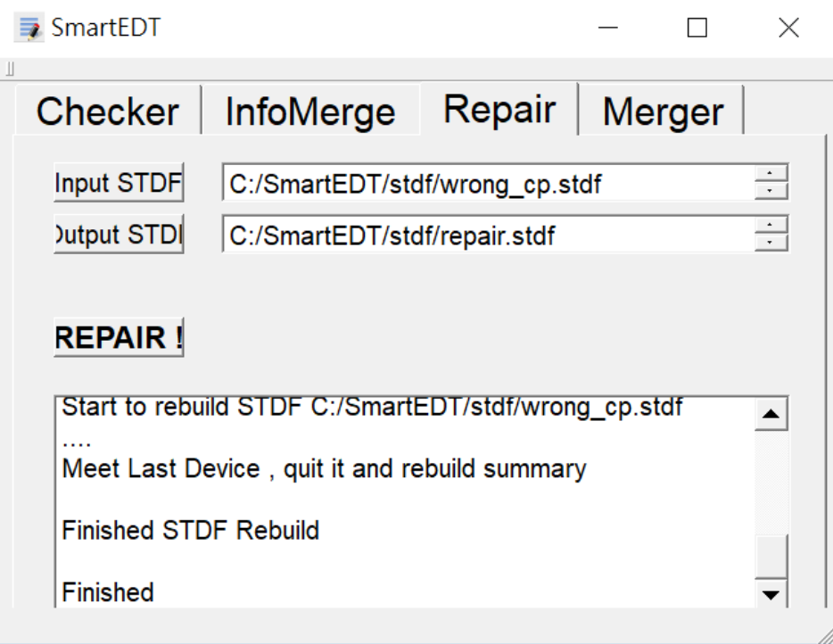Open the InfoMerge tab
This screenshot has width=833, height=644.
click(309, 111)
